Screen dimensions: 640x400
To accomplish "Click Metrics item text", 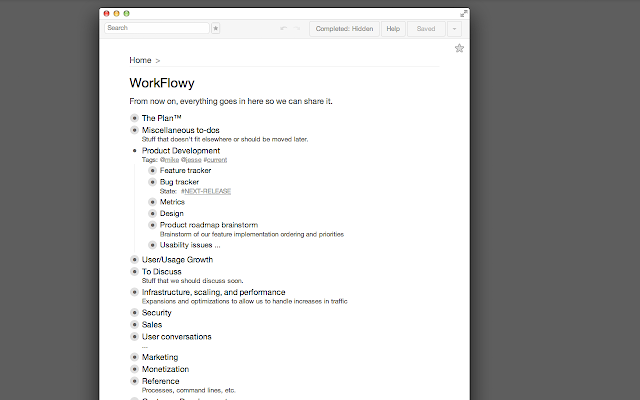I will [172, 202].
